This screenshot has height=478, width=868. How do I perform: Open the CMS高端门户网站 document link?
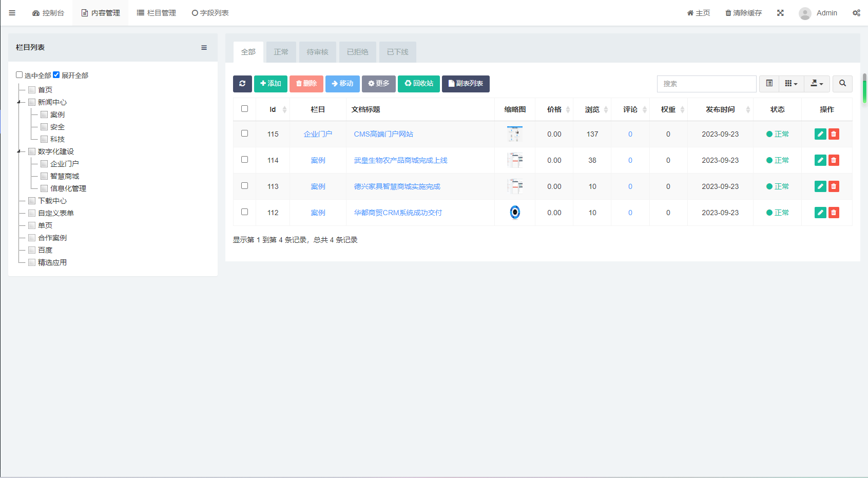pyautogui.click(x=383, y=134)
